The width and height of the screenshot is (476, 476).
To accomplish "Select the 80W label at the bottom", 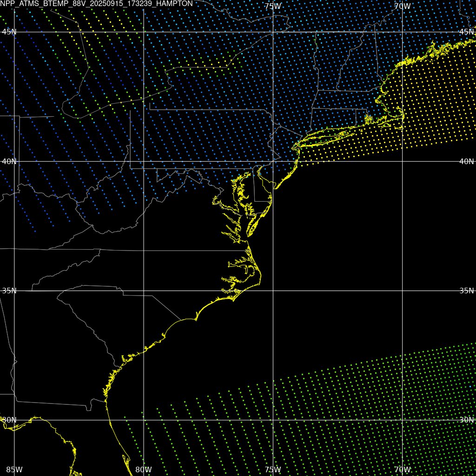I will pos(144,469).
